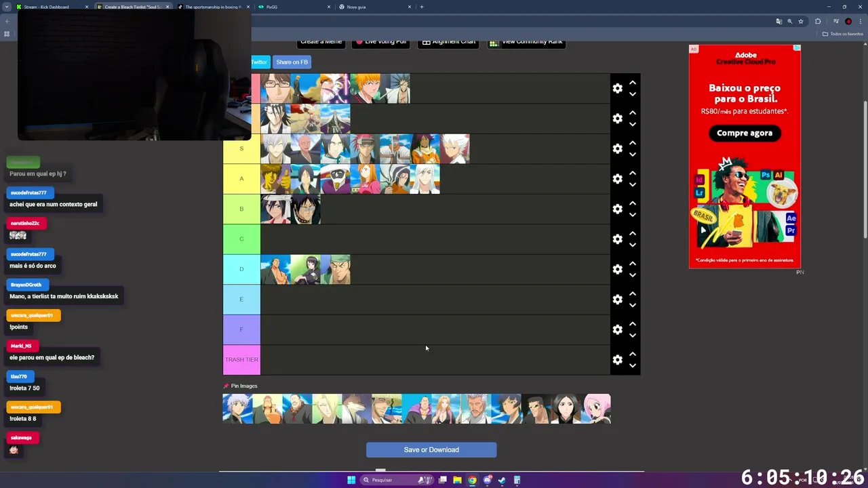Open the tab search dropdown arrow
Viewport: 868px width, 488px height.
[6, 7]
